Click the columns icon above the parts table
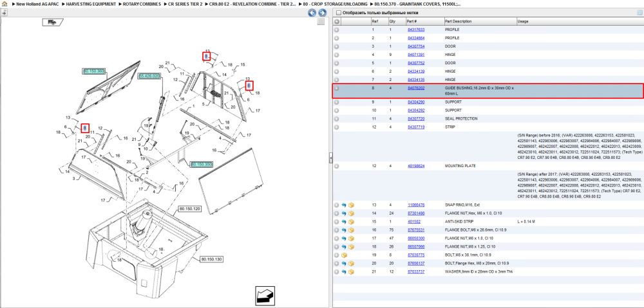 point(639,13)
